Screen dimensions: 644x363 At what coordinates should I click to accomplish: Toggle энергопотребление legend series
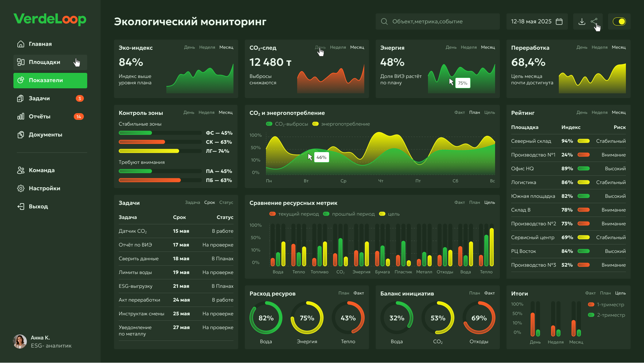341,124
